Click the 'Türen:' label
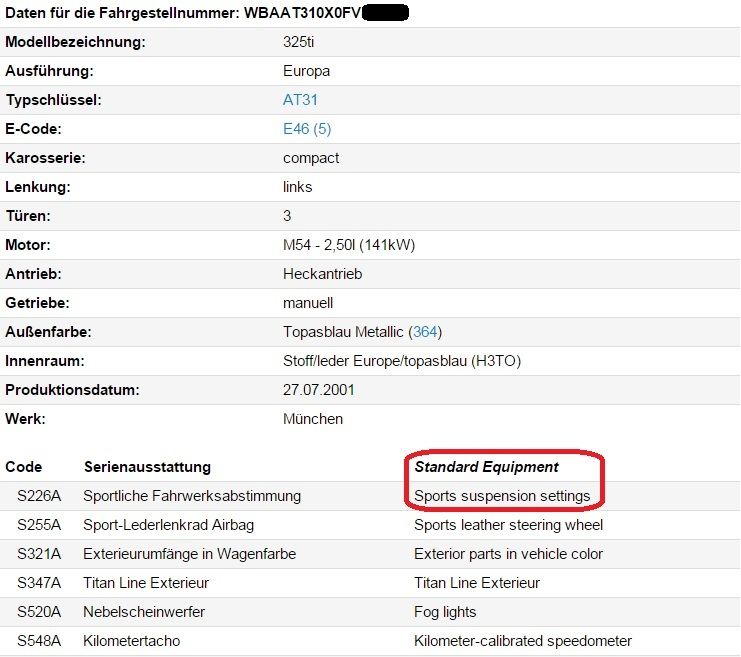 coord(28,216)
